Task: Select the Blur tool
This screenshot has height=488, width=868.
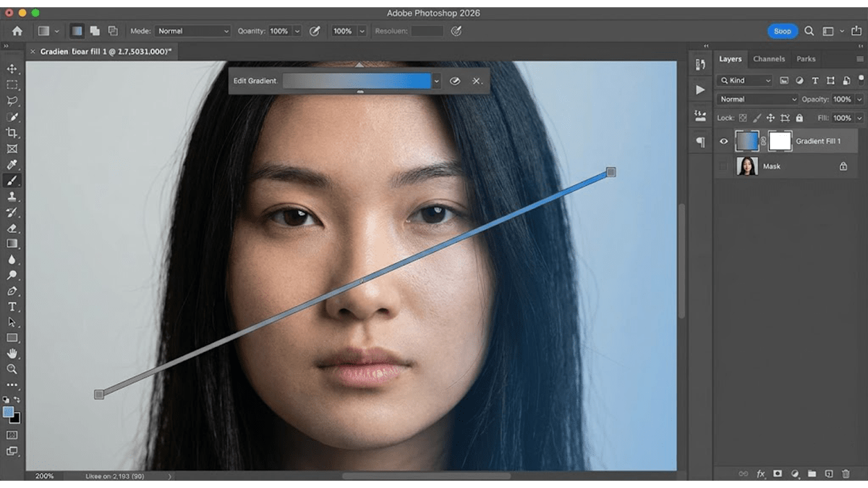Action: point(12,260)
